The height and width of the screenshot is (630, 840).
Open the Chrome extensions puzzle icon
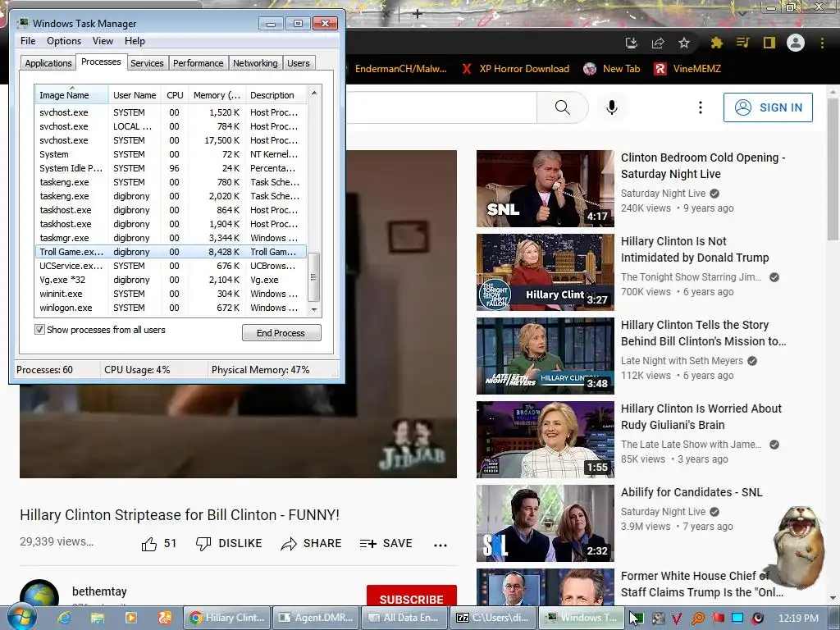(x=716, y=43)
